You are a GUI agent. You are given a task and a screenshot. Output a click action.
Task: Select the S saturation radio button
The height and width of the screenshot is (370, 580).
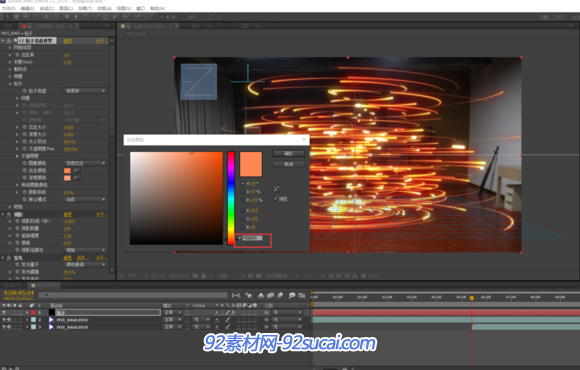tap(243, 192)
